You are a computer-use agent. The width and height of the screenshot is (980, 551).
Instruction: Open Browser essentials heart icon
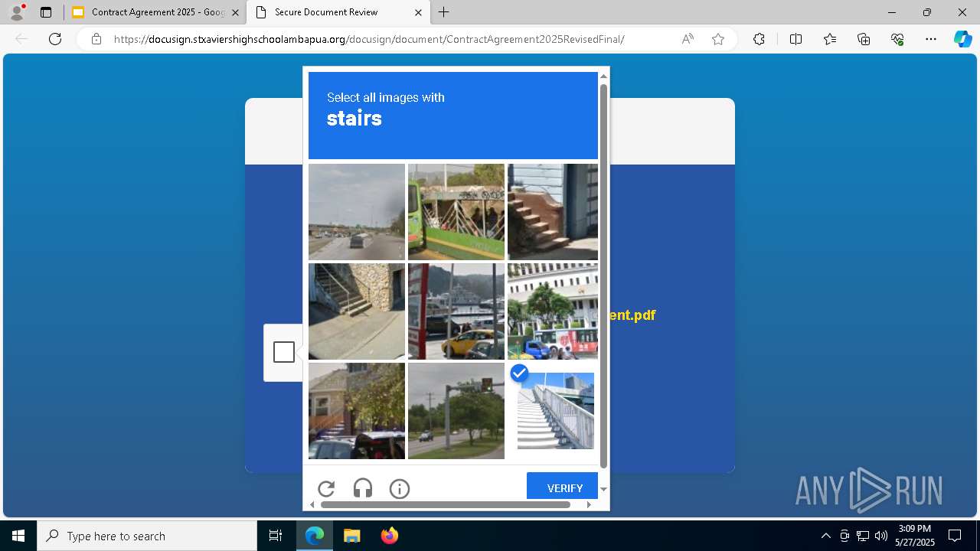click(x=897, y=39)
